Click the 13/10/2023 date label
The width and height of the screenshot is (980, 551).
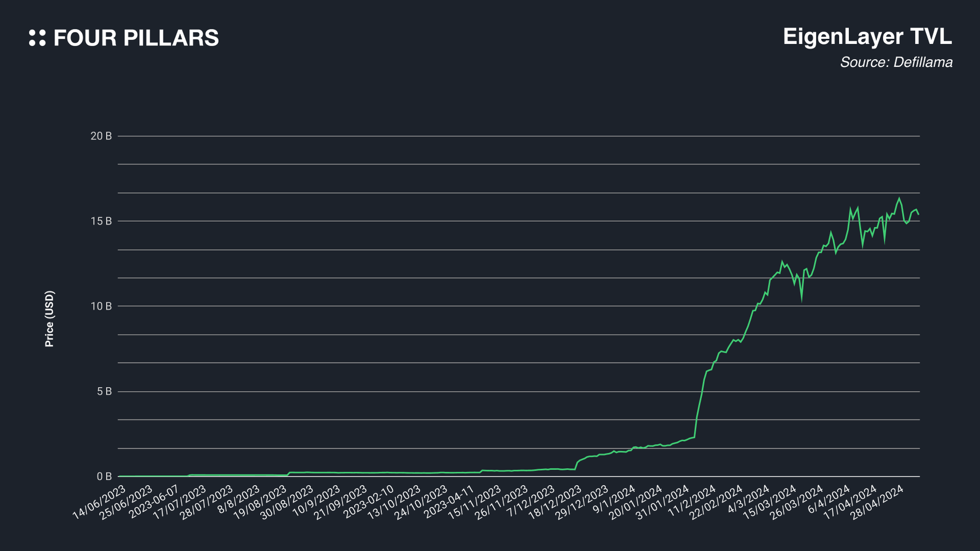pyautogui.click(x=394, y=502)
